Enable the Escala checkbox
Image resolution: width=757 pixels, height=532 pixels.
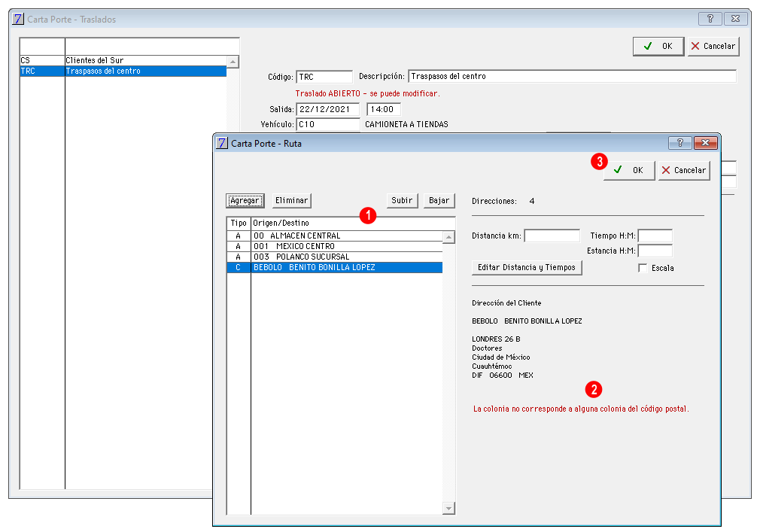pos(643,268)
